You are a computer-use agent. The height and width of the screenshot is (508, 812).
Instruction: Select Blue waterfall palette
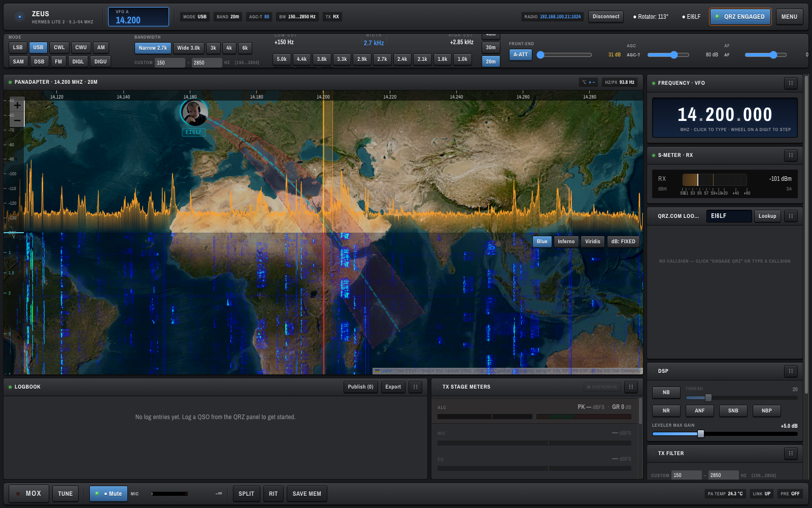[x=542, y=242]
